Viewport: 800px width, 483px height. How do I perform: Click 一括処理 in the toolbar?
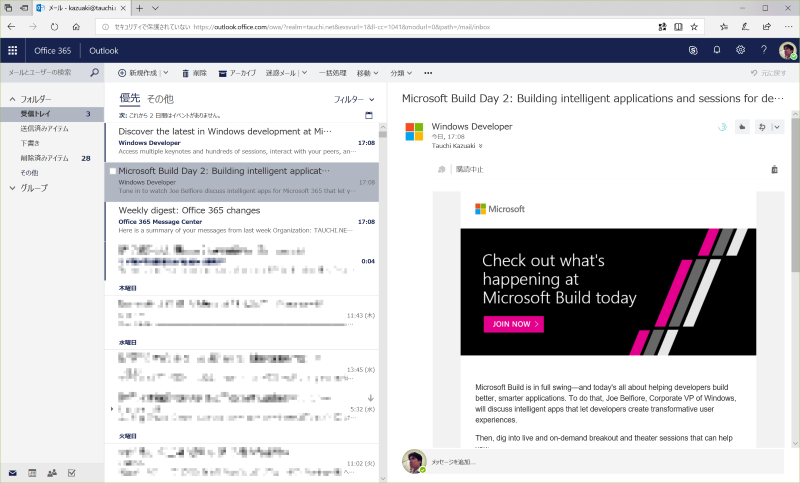(x=333, y=73)
